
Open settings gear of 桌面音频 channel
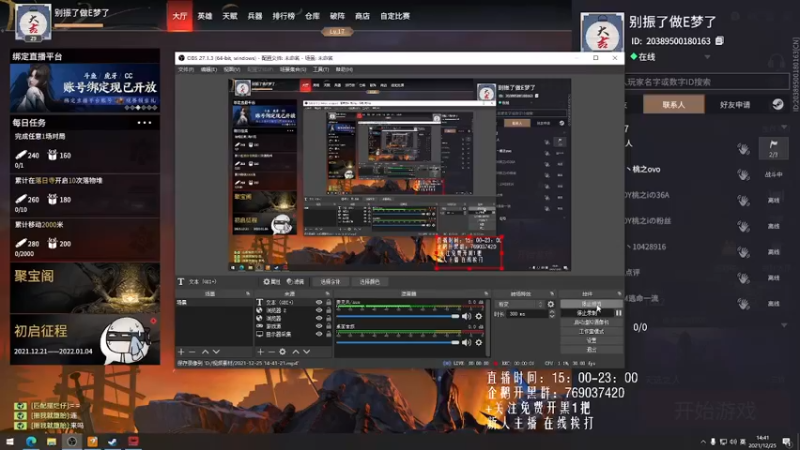pyautogui.click(x=479, y=342)
